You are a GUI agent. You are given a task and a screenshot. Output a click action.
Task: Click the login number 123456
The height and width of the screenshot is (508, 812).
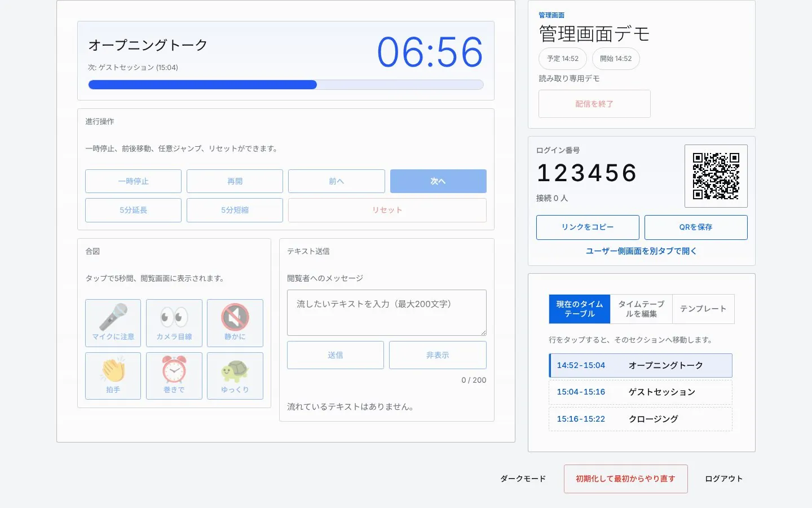(587, 173)
